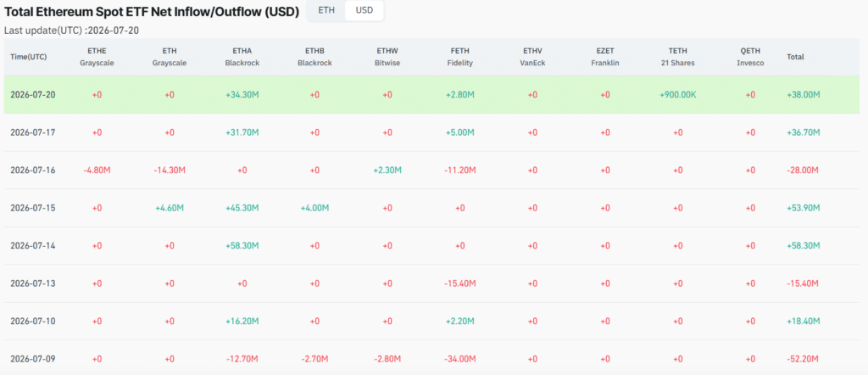
Task: Select the 2026-07-17 date cell
Action: click(31, 132)
